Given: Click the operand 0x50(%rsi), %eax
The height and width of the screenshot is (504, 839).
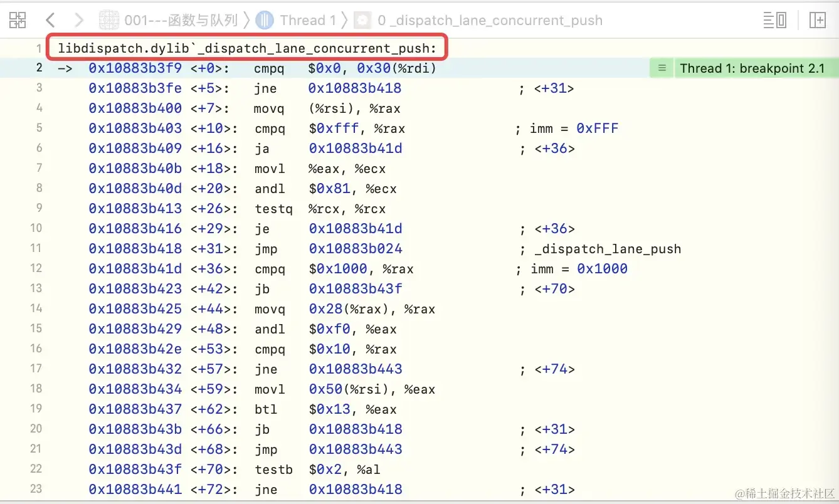Looking at the screenshot, I should click(x=372, y=389).
